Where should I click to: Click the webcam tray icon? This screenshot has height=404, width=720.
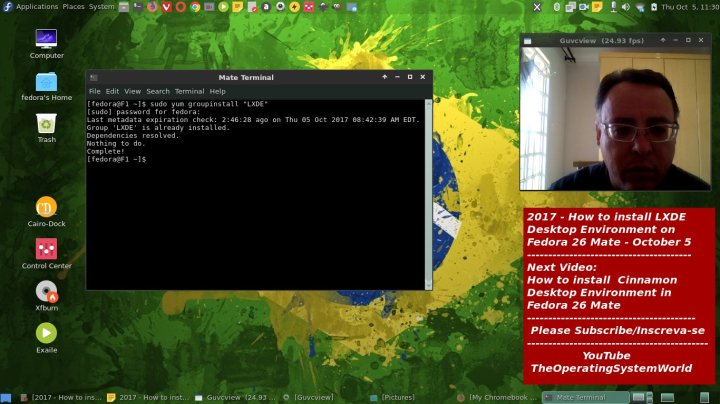point(584,7)
